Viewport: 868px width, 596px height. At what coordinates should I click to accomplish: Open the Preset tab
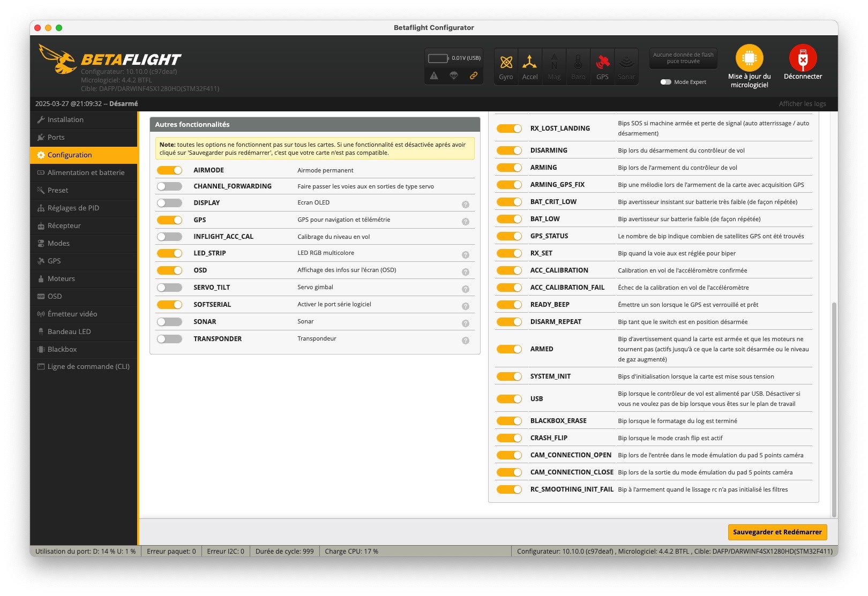84,191
